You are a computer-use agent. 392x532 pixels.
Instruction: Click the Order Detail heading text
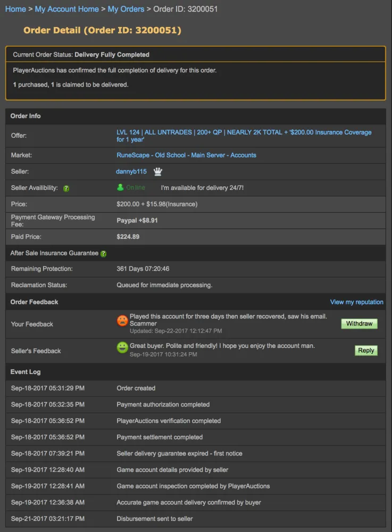tap(102, 30)
